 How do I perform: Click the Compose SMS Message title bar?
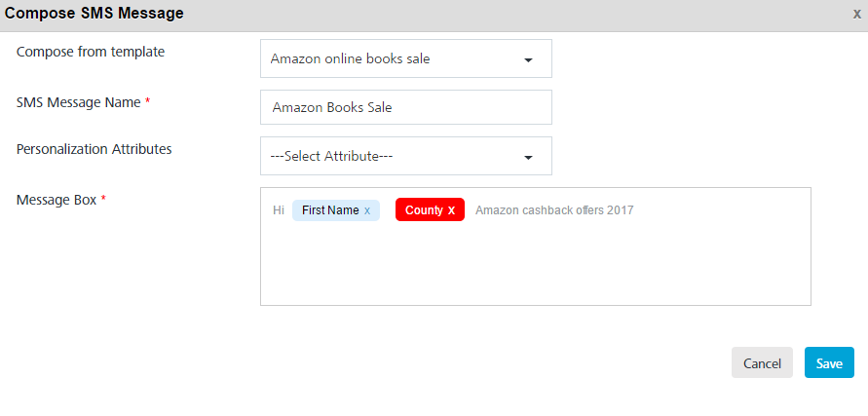(434, 15)
